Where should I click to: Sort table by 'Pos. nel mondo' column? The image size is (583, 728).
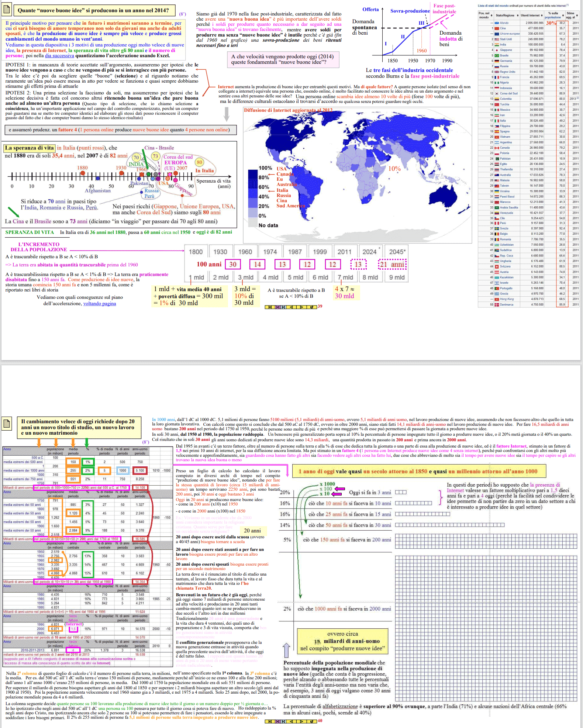(x=491, y=15)
